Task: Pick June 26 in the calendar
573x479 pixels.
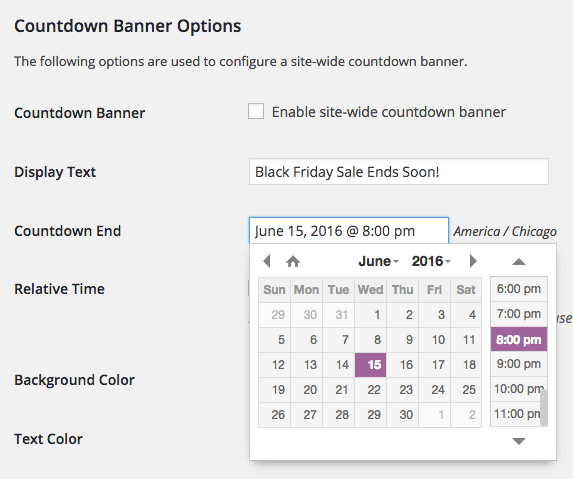Action: point(274,415)
